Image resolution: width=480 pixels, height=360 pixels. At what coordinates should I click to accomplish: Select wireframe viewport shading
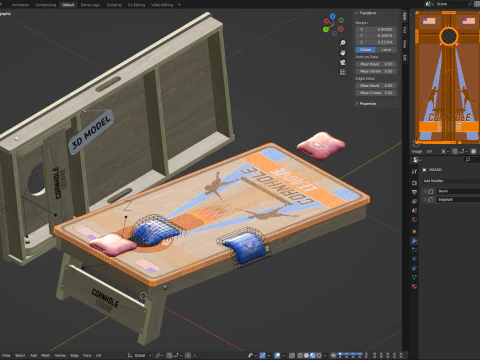(x=300, y=355)
